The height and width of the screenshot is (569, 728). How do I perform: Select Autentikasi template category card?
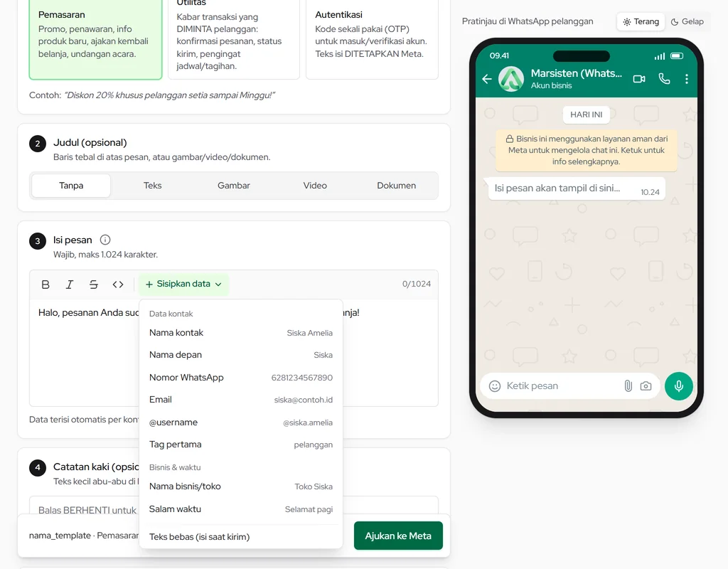[x=373, y=38]
